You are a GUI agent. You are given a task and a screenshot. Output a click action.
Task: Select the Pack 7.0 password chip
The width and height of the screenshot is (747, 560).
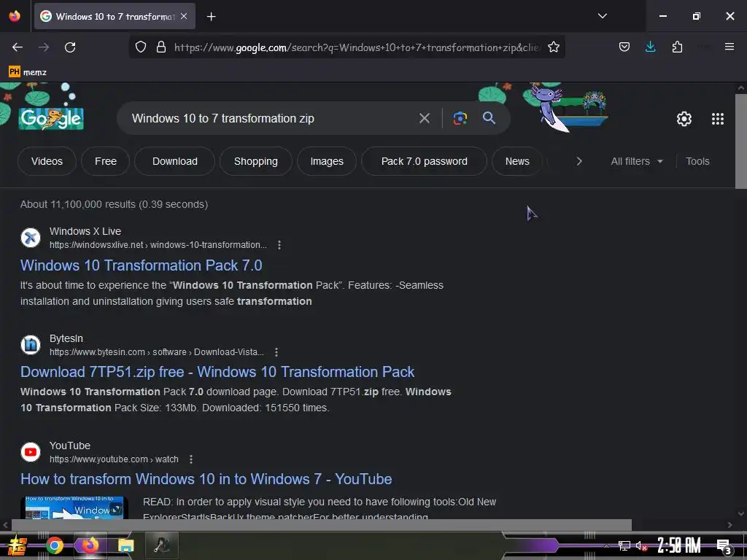tap(424, 161)
